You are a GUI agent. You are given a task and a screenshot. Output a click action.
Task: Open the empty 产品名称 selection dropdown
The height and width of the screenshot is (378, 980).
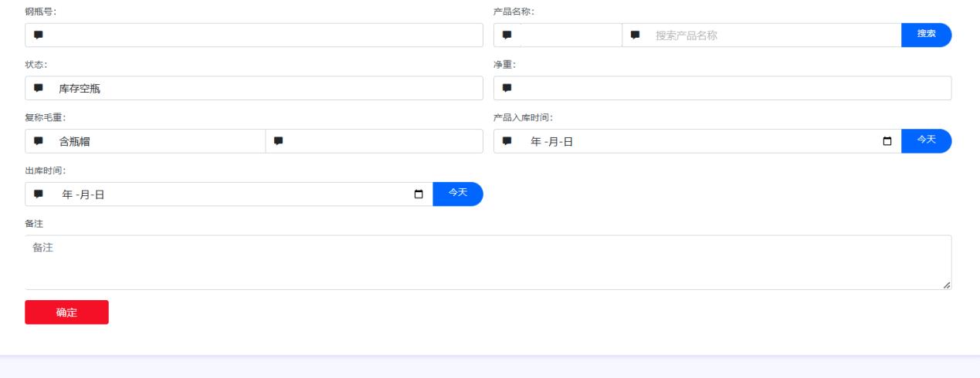570,35
